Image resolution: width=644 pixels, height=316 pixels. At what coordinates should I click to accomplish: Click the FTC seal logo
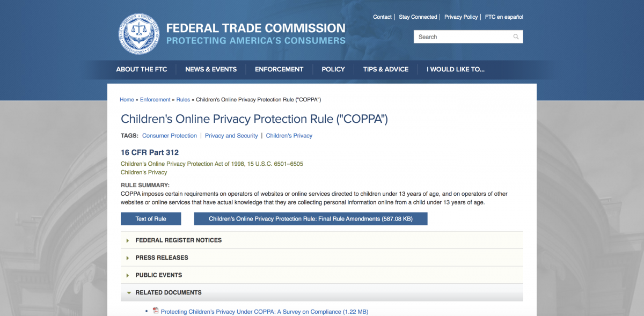coord(139,34)
